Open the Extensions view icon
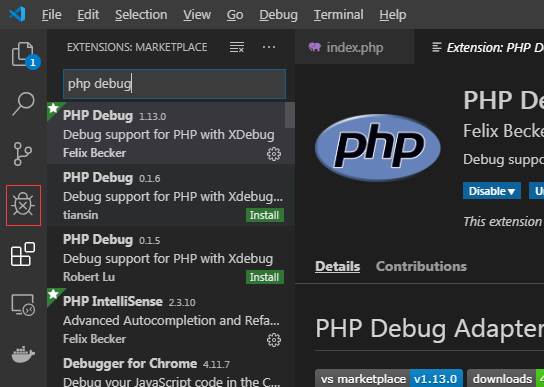 point(23,254)
